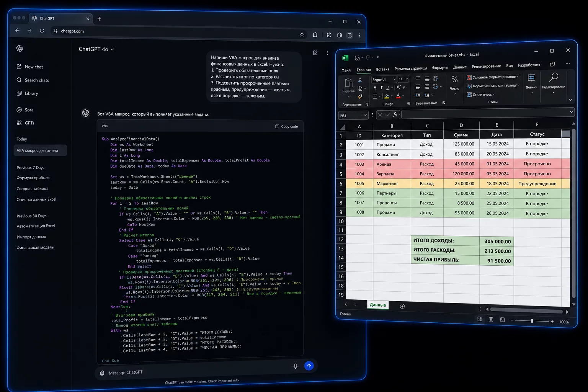This screenshot has height=392, width=588.
Task: Toggle the merge cells button in Excel
Action: coord(436,87)
